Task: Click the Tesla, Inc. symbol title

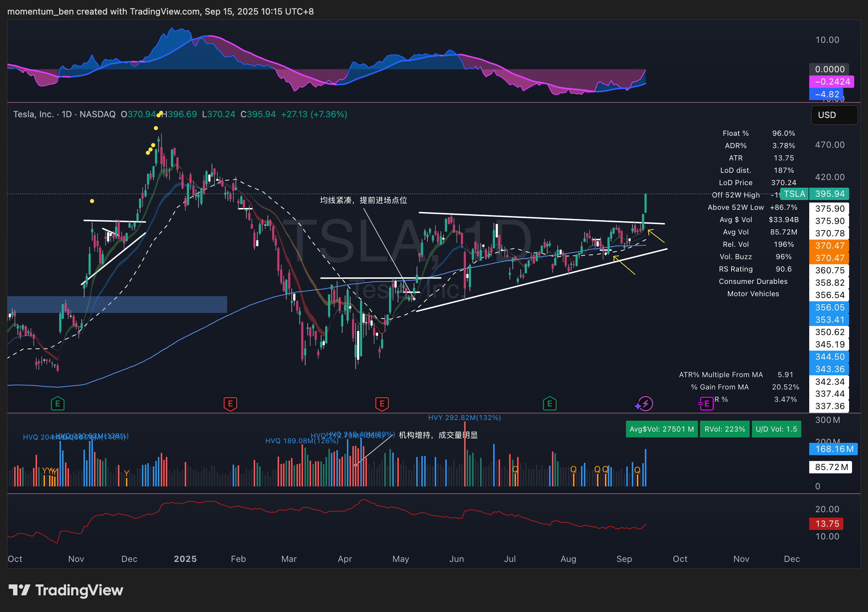Action: [x=33, y=114]
